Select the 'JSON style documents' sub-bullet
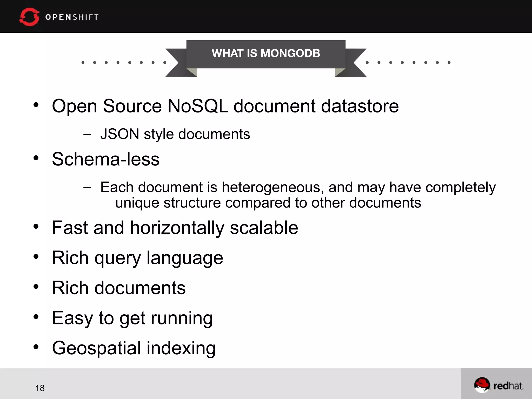532x399 pixels. 175,134
